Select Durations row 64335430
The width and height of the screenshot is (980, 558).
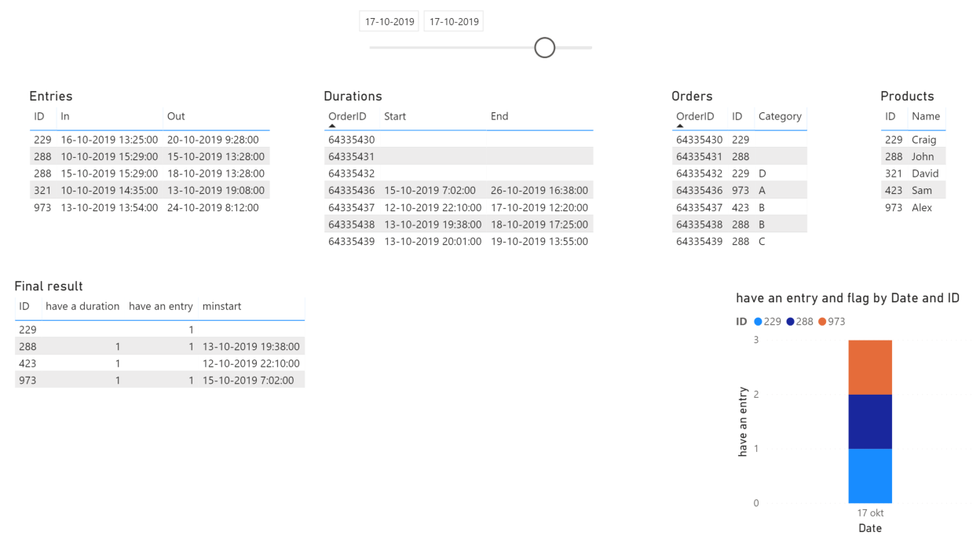459,140
